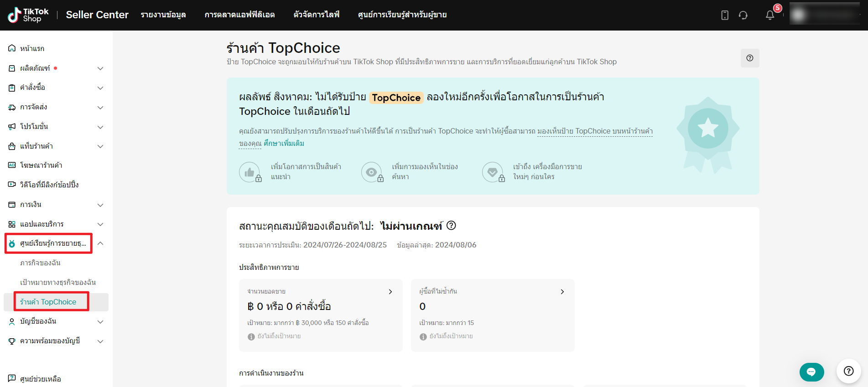Viewport: 868px width, 387px height.
Task: Click the ศึกษาเพิ่มเติม link
Action: tap(284, 143)
